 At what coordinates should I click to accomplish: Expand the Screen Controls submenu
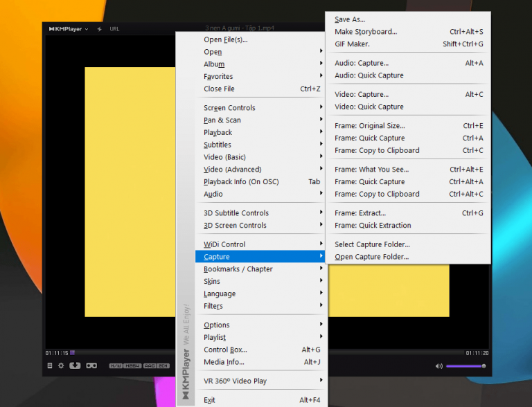point(261,108)
